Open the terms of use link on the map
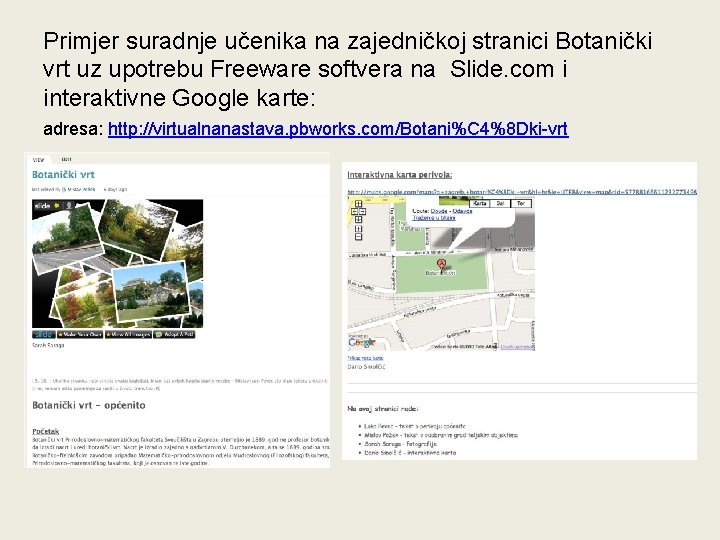Image resolution: width=720 pixels, height=540 pixels. click(518, 347)
